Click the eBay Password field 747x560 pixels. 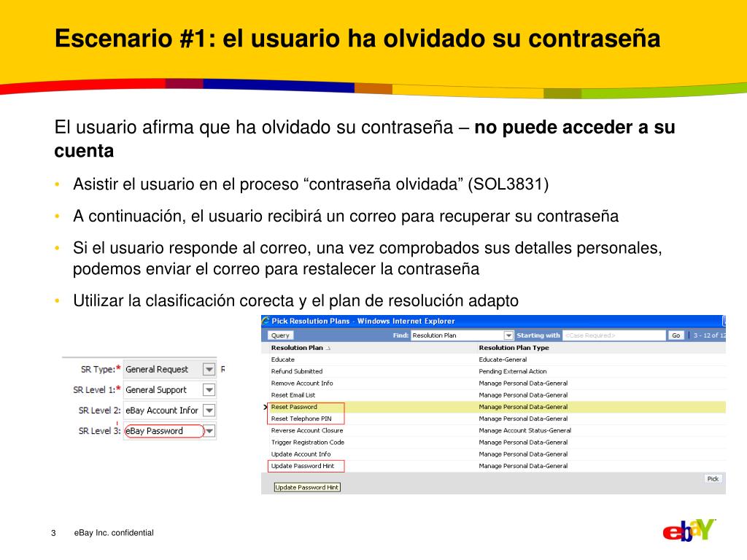click(x=164, y=431)
